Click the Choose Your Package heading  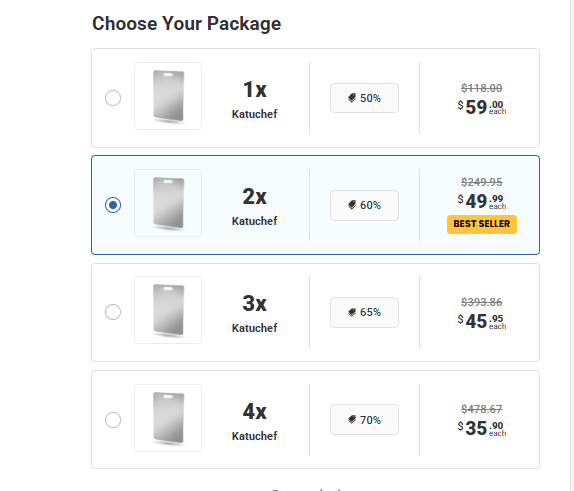tap(187, 24)
